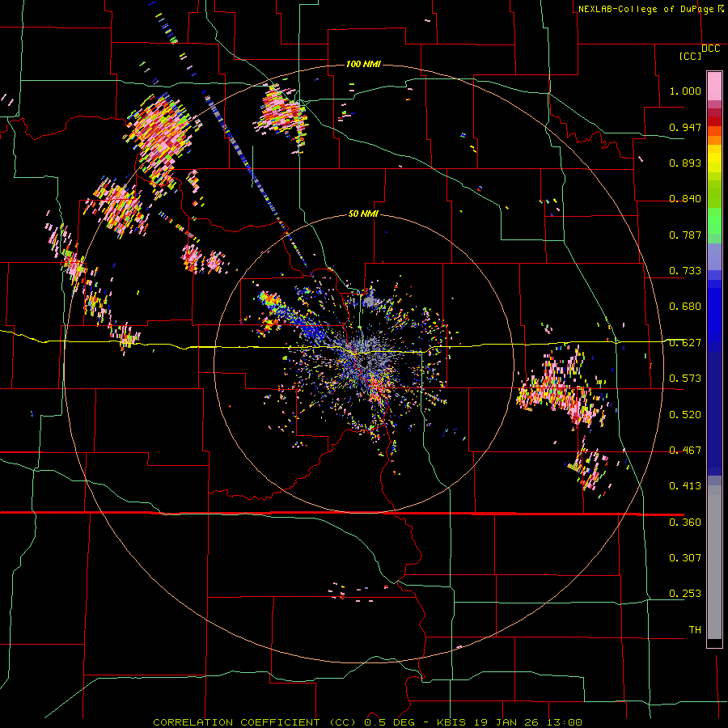Click the 0.840 scale value

click(685, 199)
